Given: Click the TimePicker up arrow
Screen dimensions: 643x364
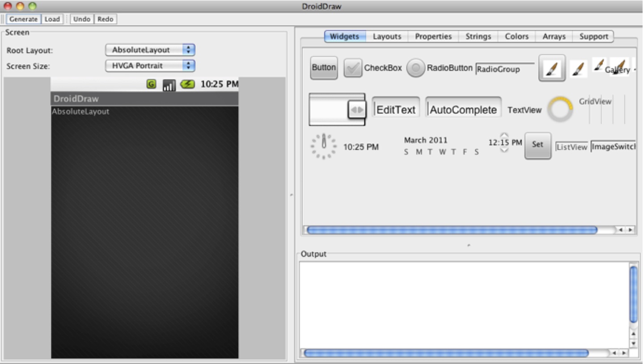Looking at the screenshot, I should [x=504, y=135].
